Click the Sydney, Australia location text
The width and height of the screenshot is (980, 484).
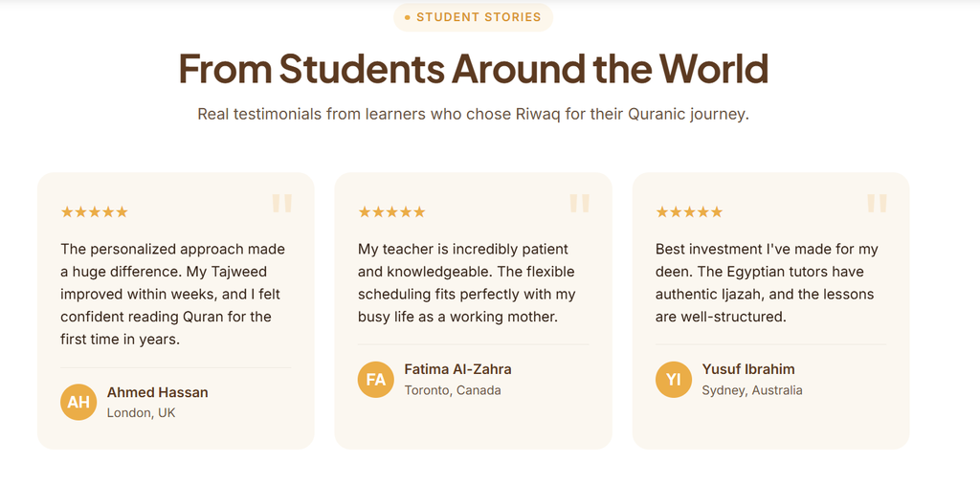(752, 390)
